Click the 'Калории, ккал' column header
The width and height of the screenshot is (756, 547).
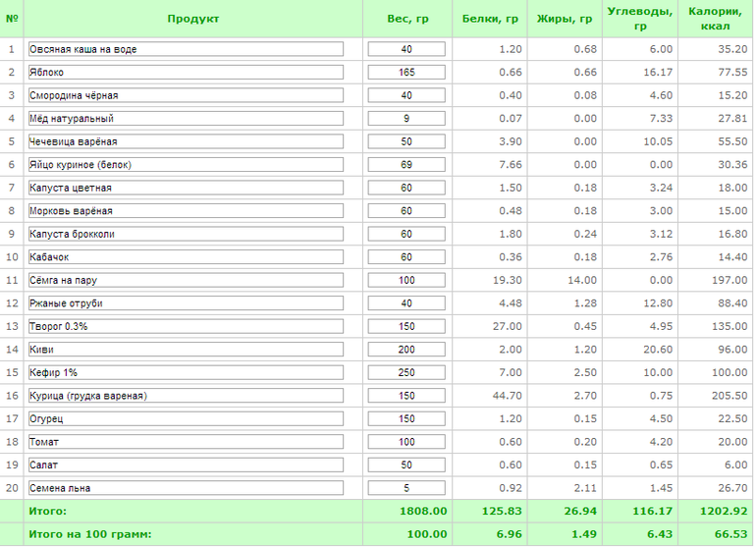point(715,19)
